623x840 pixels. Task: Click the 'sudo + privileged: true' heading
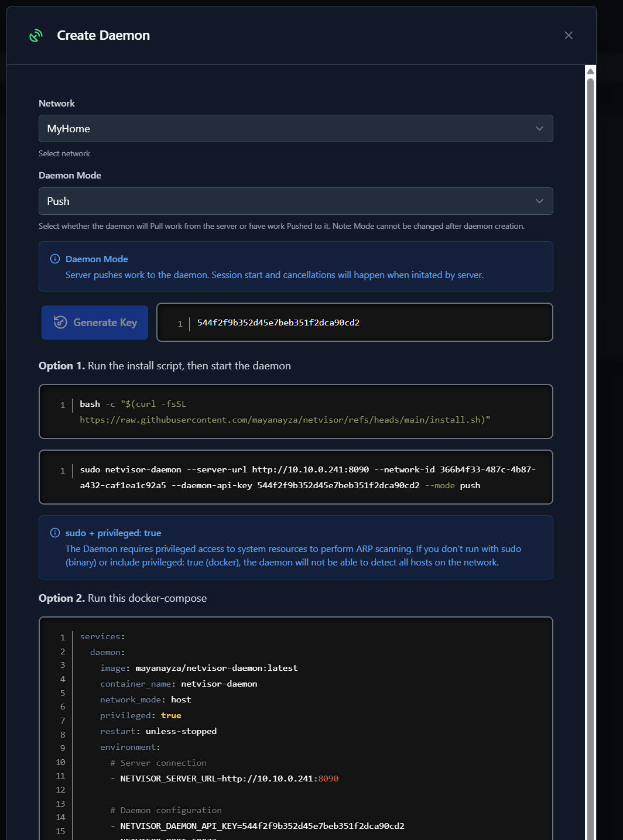point(113,533)
